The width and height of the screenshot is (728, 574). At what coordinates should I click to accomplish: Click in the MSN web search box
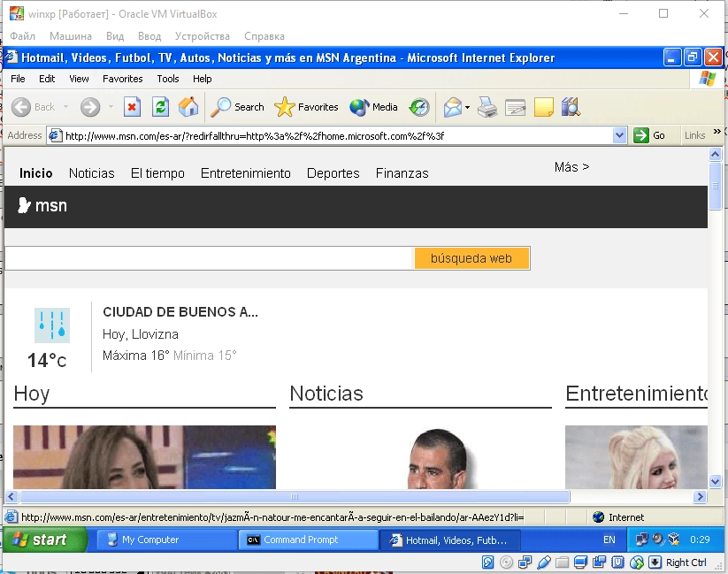coord(209,258)
